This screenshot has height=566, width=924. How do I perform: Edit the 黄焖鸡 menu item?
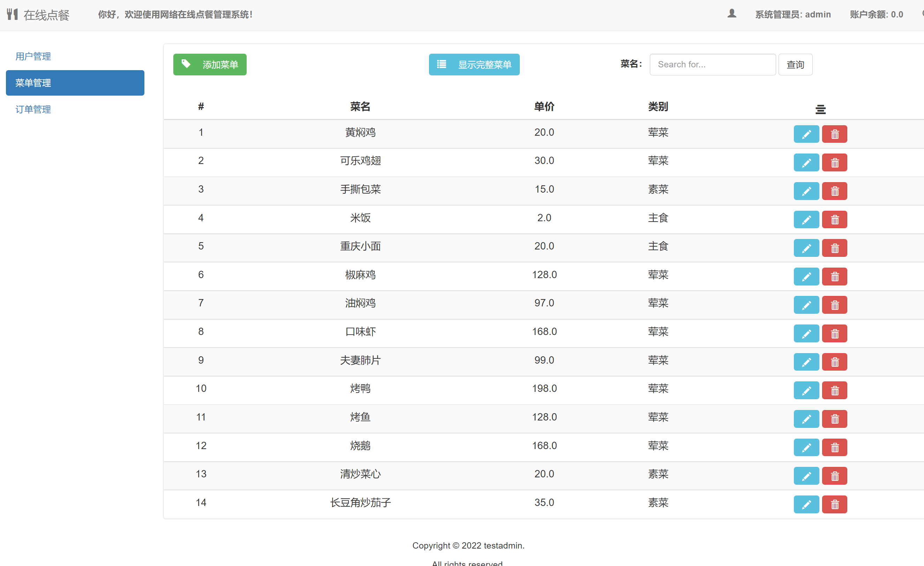[x=806, y=134]
